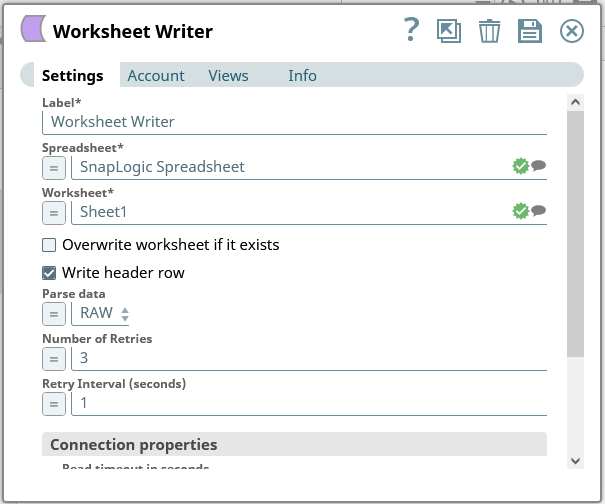Toggle expression for Worksheet field
Screen dimensions: 605x504
pos(54,212)
